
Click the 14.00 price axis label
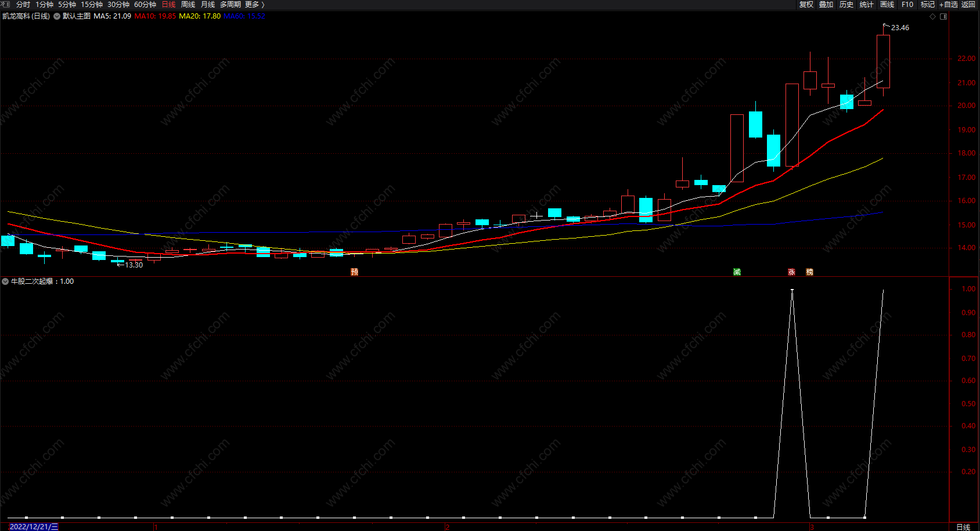(x=967, y=248)
